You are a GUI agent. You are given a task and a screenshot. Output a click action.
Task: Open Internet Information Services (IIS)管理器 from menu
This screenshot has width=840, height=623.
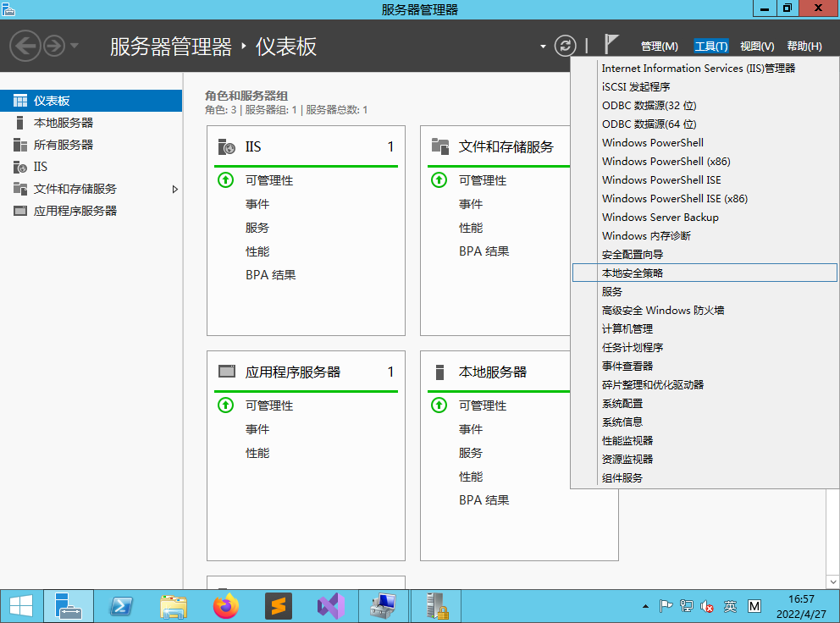(x=705, y=68)
